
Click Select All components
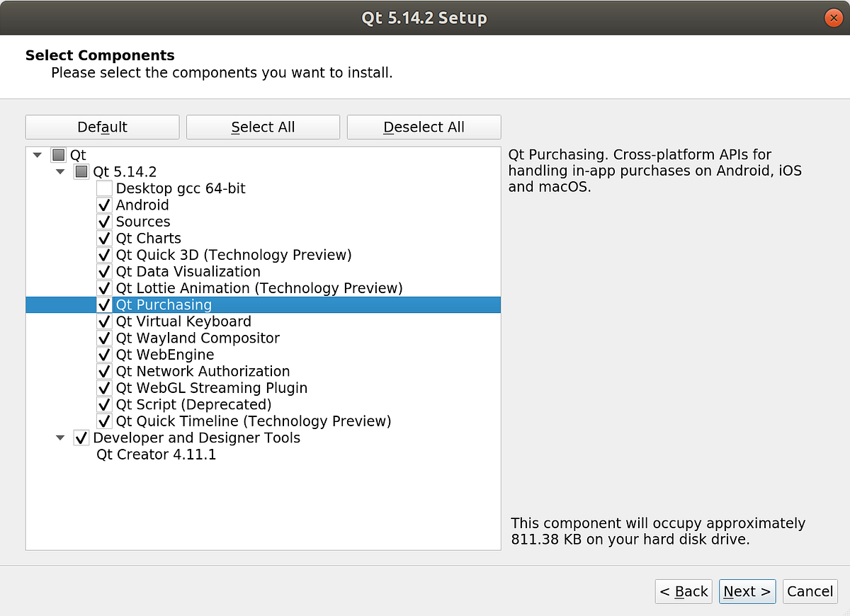[263, 127]
